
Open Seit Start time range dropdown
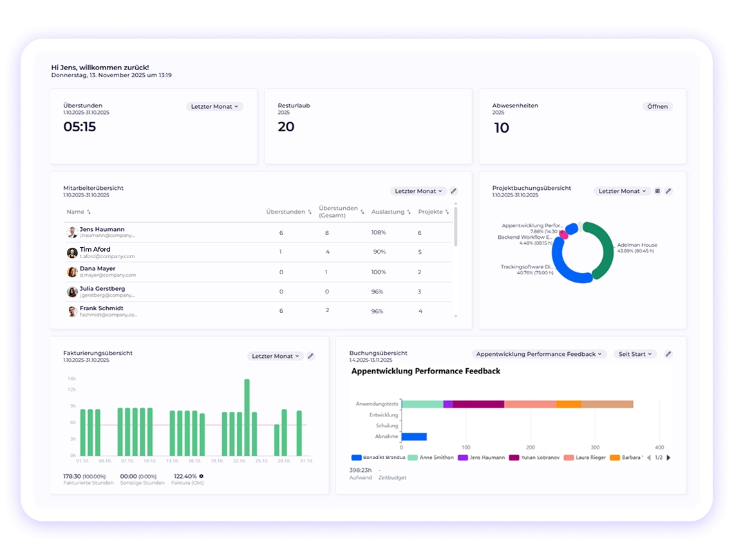tap(635, 354)
